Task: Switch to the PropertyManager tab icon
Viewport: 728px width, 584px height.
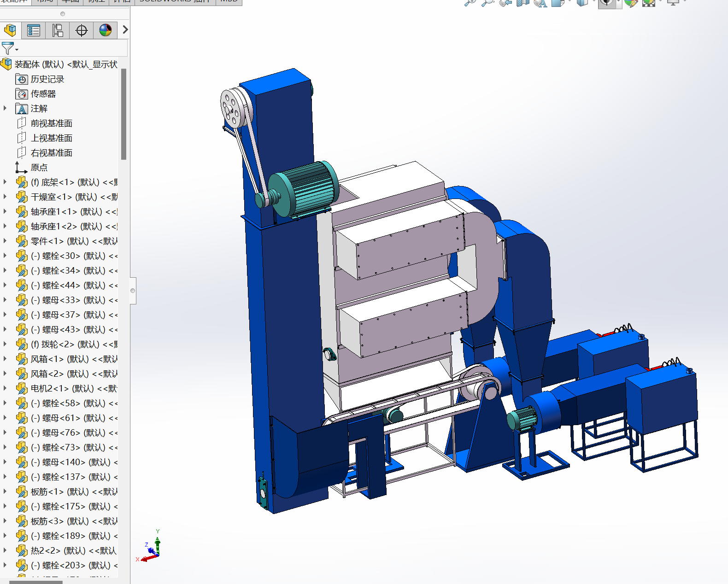Action: click(34, 30)
